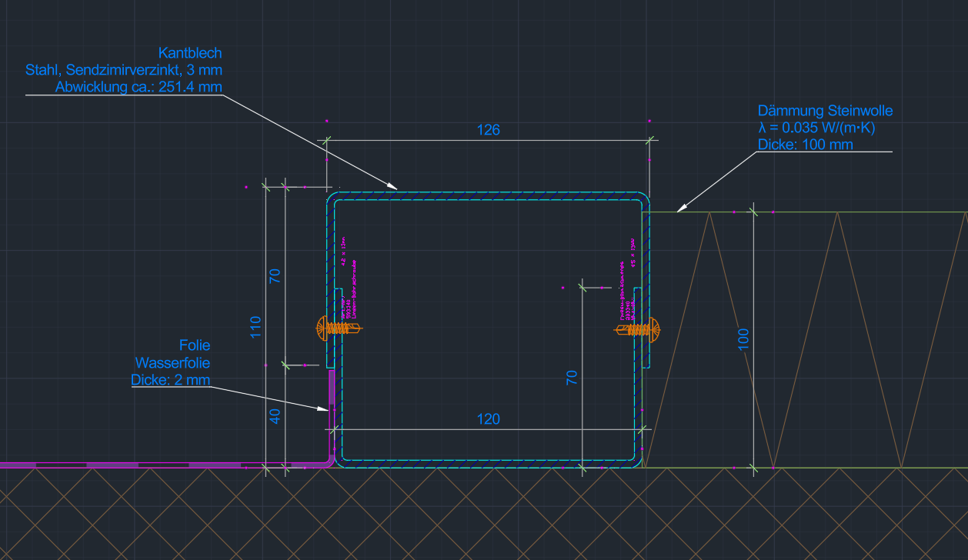
Task: Select the 100 insulation thickness dimension
Action: [x=743, y=339]
